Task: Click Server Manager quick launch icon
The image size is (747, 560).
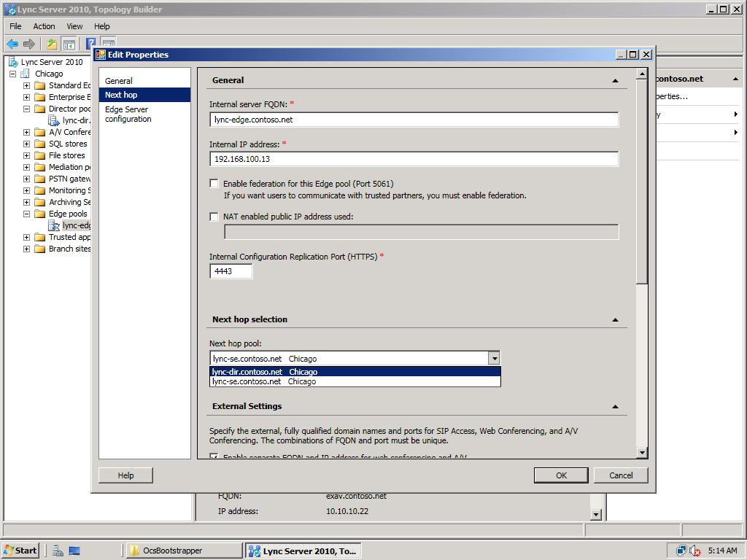Action: (58, 551)
